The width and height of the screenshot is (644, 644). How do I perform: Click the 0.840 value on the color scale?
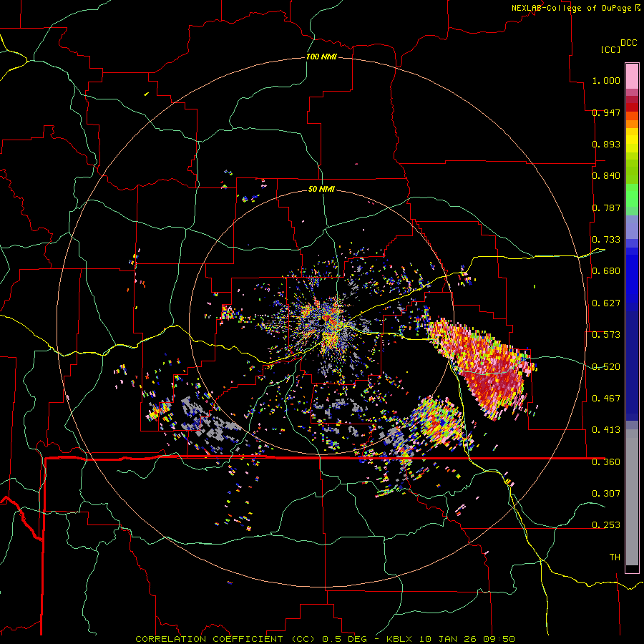point(606,176)
